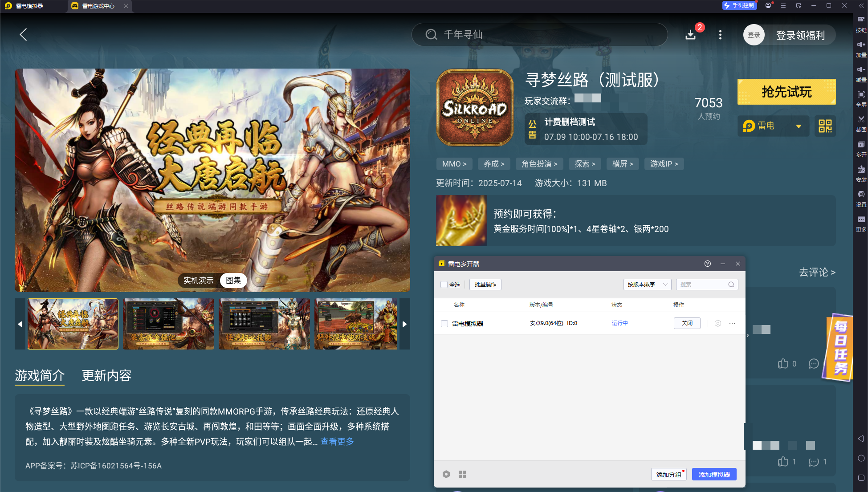This screenshot has height=492, width=868.
Task: Tick the 雷电模拟器 row checkbox
Action: click(x=444, y=324)
